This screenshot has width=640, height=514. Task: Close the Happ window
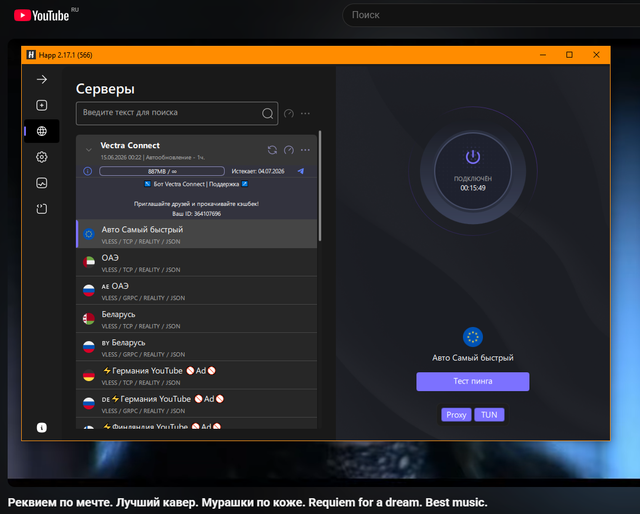pos(596,55)
